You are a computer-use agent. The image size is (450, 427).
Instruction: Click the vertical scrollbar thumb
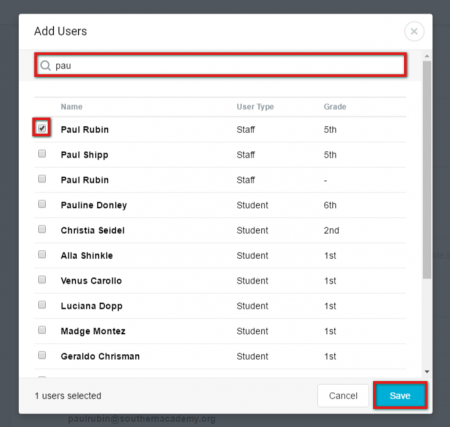[427, 170]
